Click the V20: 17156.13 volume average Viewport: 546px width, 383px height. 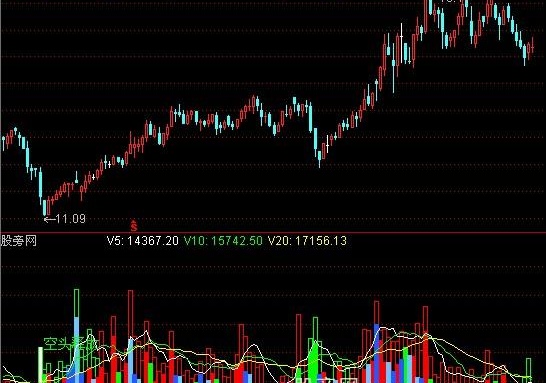coord(307,241)
